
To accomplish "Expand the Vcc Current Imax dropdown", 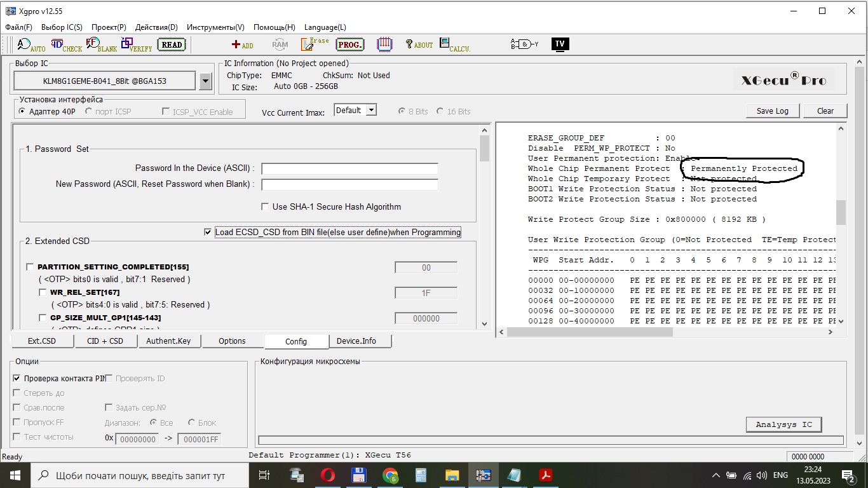I will coord(371,111).
